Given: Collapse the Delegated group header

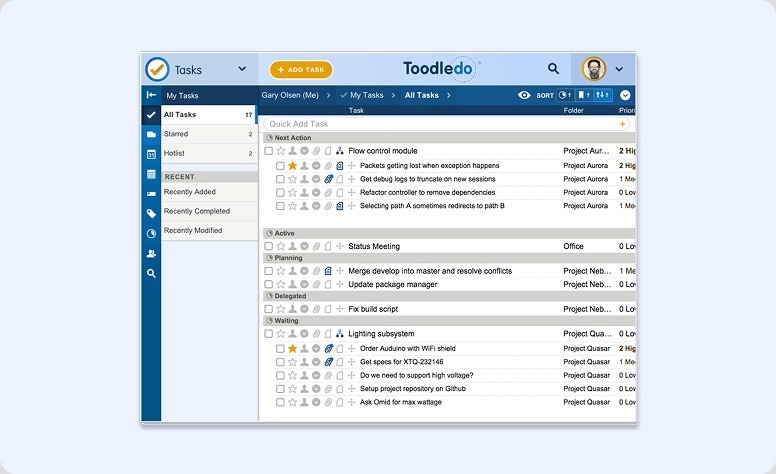Looking at the screenshot, I should click(449, 296).
